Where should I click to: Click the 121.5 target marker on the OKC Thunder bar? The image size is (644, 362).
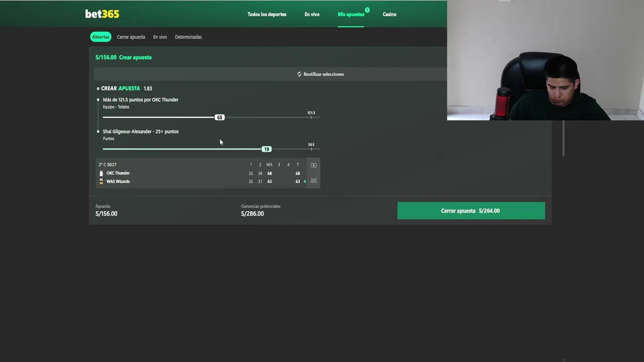311,115
